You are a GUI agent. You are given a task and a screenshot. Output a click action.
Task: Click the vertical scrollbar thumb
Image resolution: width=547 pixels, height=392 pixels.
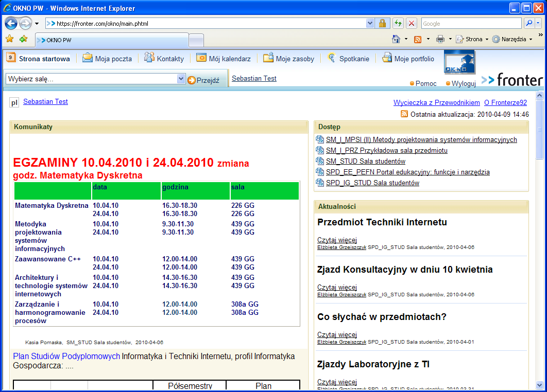(539, 129)
